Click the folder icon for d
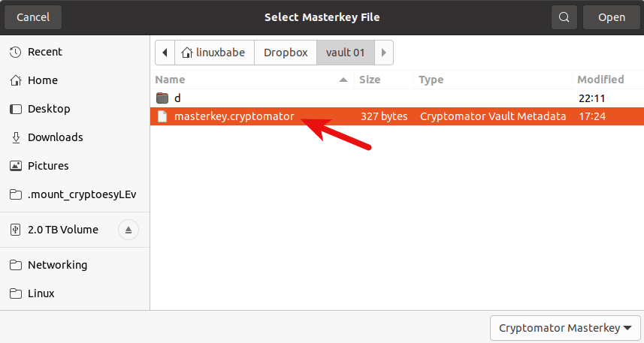 click(x=162, y=98)
